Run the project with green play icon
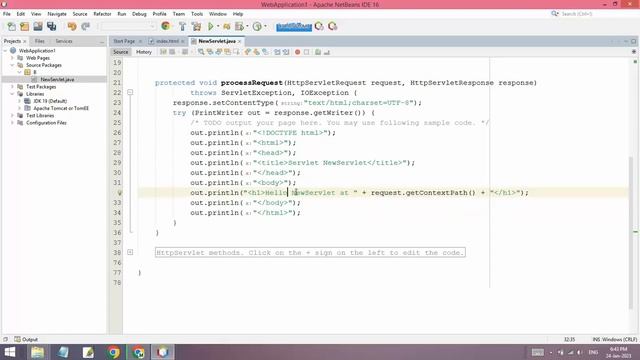The image size is (640, 360). pyautogui.click(x=211, y=27)
